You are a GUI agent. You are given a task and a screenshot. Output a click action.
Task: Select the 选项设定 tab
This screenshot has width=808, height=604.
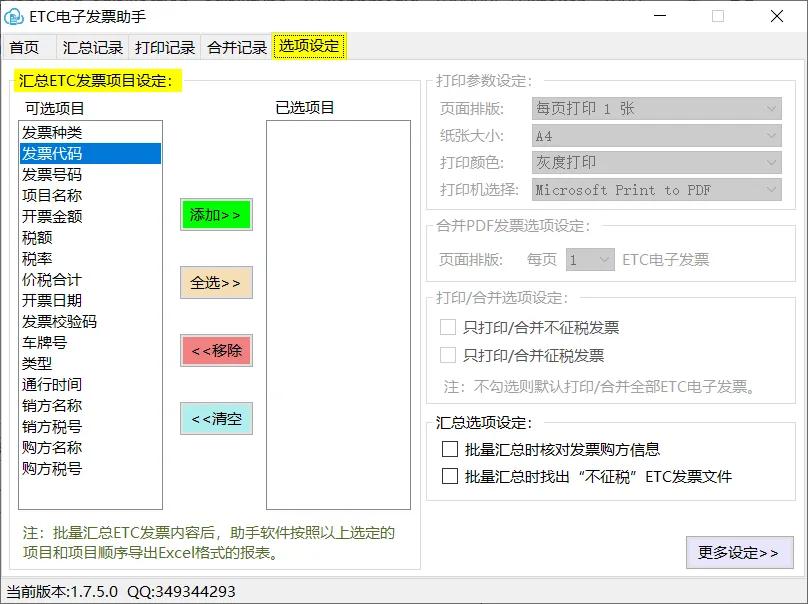309,46
